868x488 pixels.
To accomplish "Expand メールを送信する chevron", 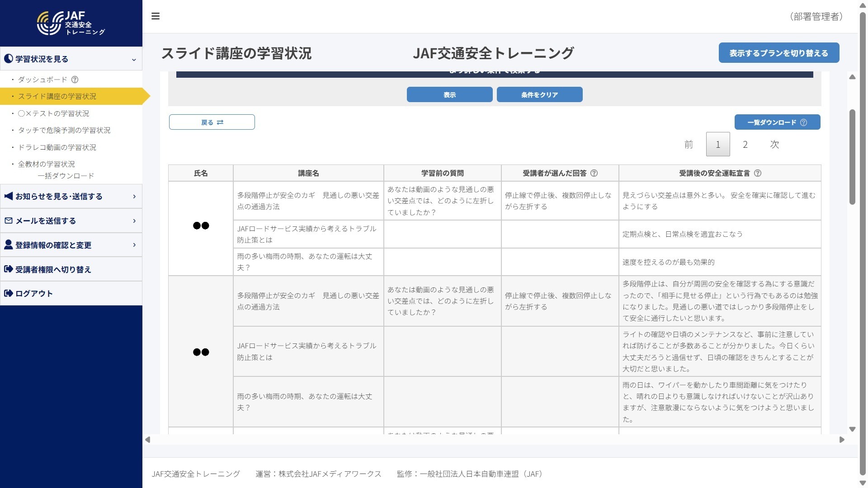I will [x=134, y=221].
